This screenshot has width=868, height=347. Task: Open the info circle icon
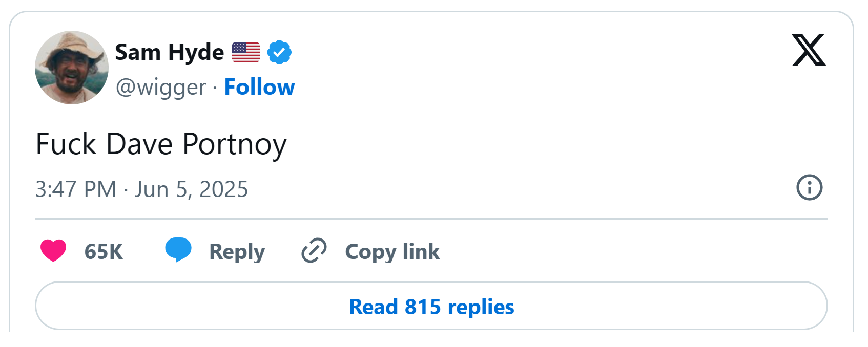point(809,187)
